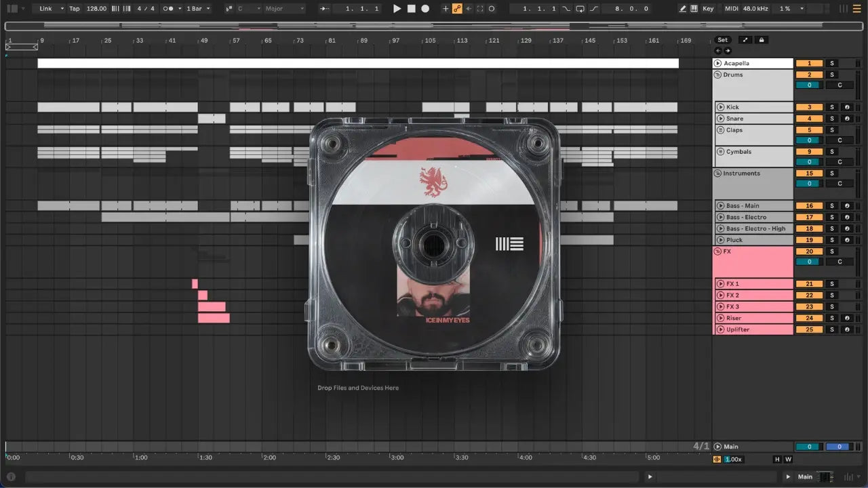Open the Major scale dropdown
This screenshot has height=488, width=868.
coord(285,9)
